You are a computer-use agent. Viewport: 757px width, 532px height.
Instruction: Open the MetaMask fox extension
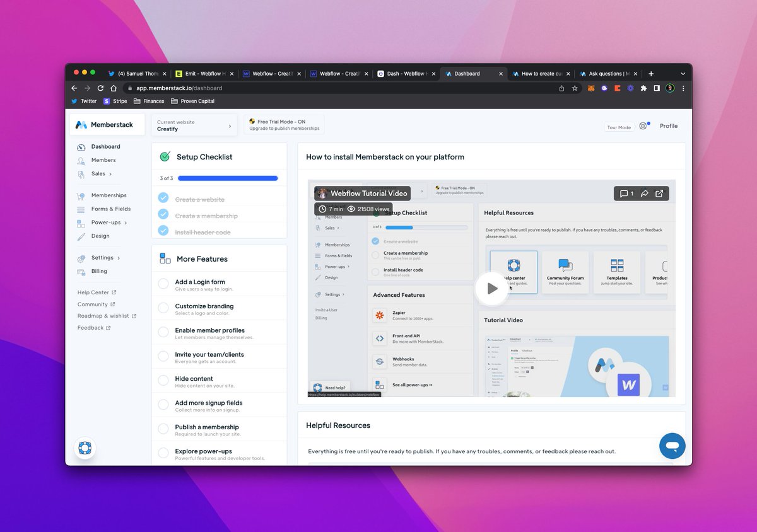pyautogui.click(x=591, y=88)
